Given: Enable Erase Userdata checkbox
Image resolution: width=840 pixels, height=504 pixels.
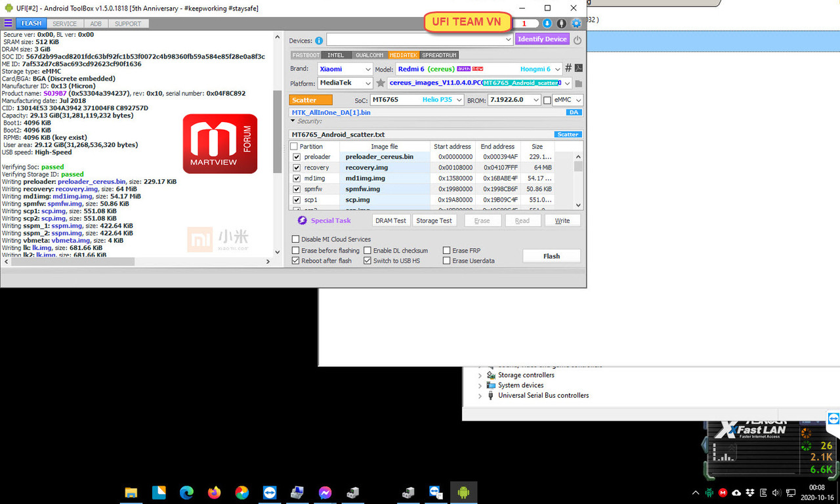Looking at the screenshot, I should pyautogui.click(x=446, y=261).
